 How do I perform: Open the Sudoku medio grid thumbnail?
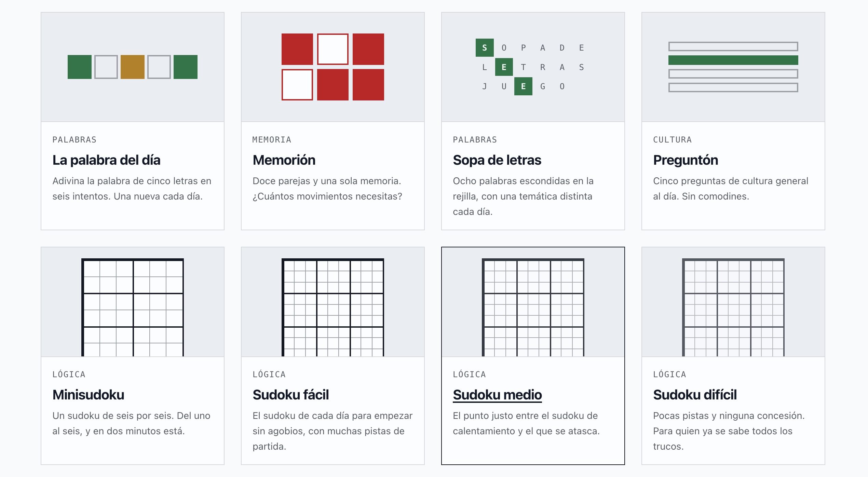pos(533,302)
